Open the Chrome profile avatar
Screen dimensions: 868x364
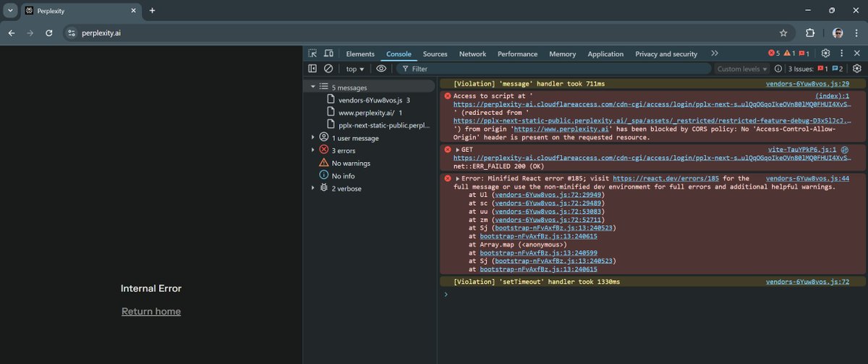click(838, 33)
